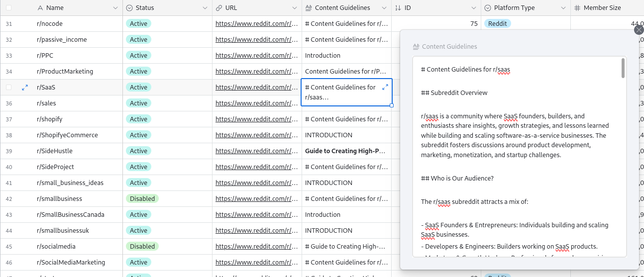The height and width of the screenshot is (277, 644).
Task: Select the Active status of r/nocode
Action: (x=138, y=23)
